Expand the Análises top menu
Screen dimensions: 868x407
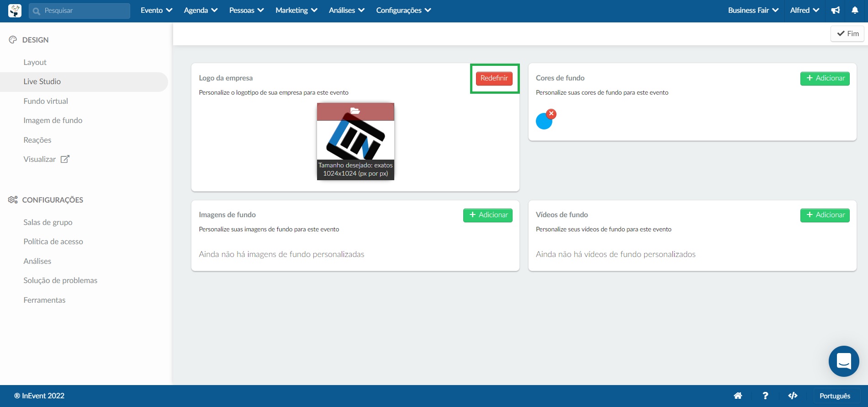click(x=346, y=10)
